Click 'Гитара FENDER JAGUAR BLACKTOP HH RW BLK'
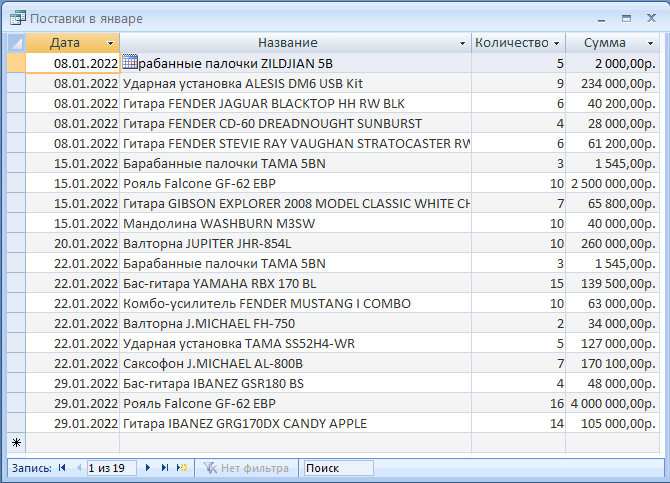Image resolution: width=670 pixels, height=483 pixels. [295, 103]
